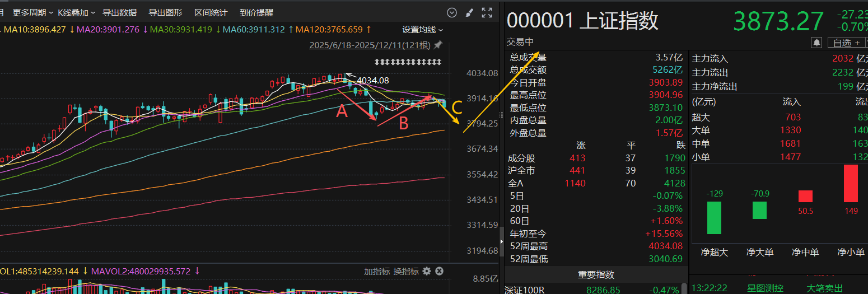Image resolution: width=868 pixels, height=294 pixels.
Task: Click the 年初至今 +15.56% value
Action: (x=664, y=234)
